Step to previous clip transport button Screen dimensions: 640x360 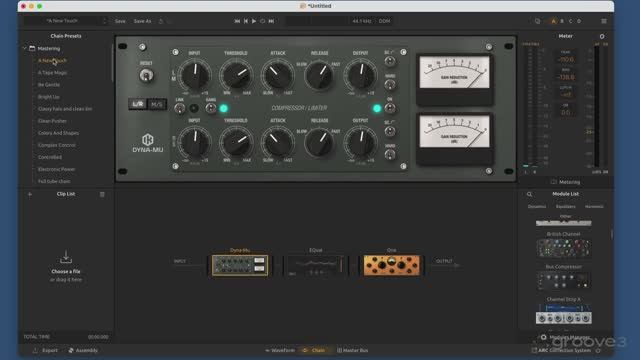(246, 21)
